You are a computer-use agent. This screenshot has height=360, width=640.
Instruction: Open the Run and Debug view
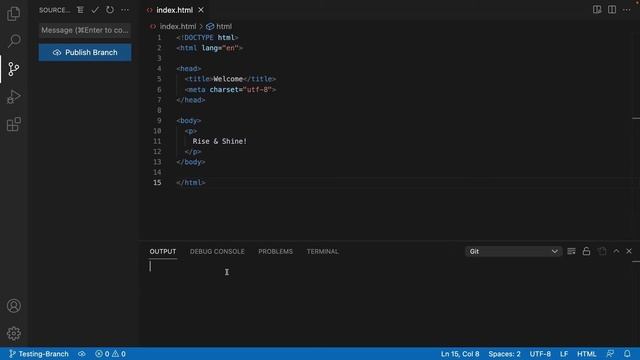(13, 97)
